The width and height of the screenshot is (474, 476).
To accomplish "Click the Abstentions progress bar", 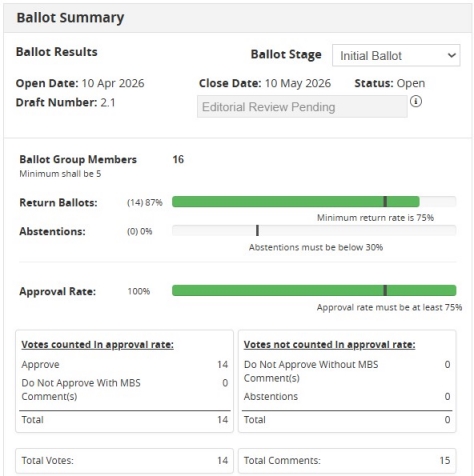I will [314, 230].
